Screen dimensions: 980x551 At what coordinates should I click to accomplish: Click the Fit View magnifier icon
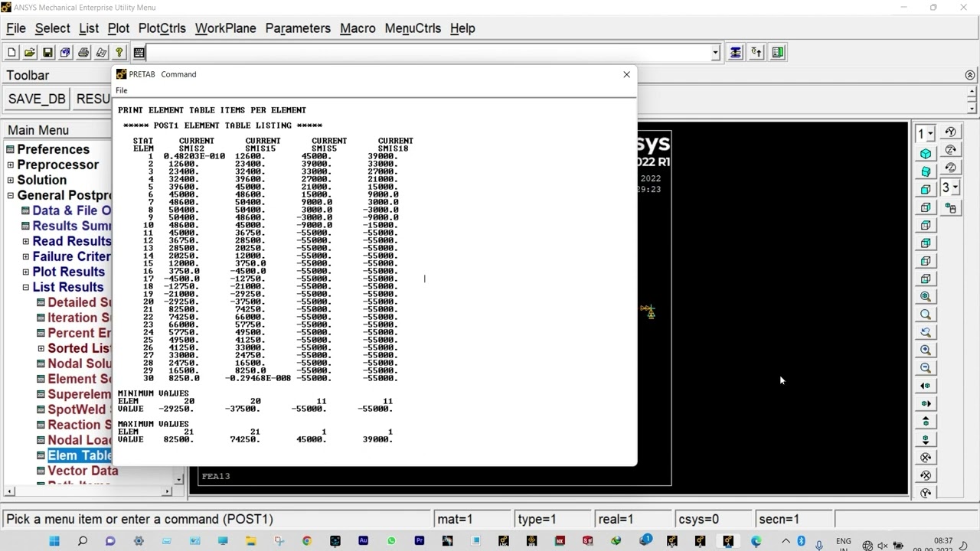(926, 296)
